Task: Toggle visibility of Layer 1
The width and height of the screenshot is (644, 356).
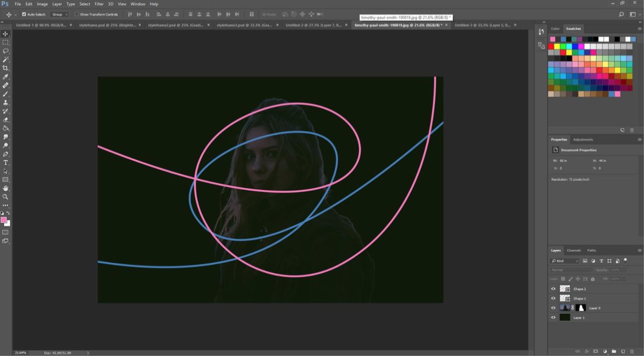Action: click(553, 317)
